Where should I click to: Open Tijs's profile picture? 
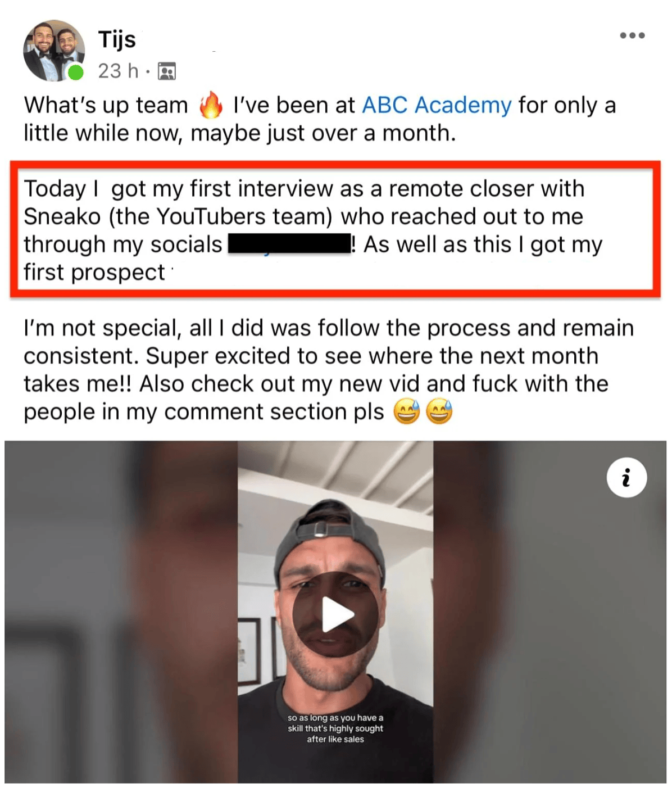pyautogui.click(x=53, y=51)
